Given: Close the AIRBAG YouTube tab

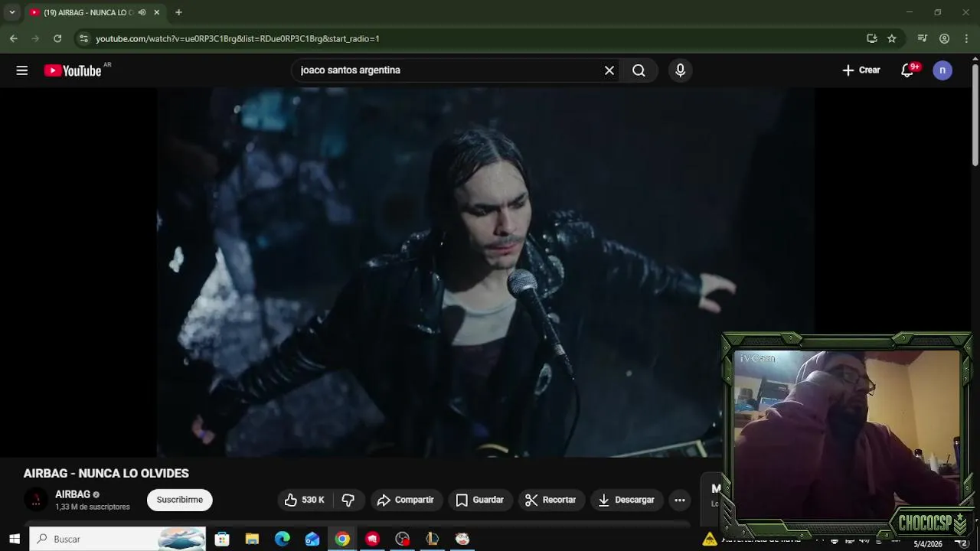Looking at the screenshot, I should tap(157, 12).
